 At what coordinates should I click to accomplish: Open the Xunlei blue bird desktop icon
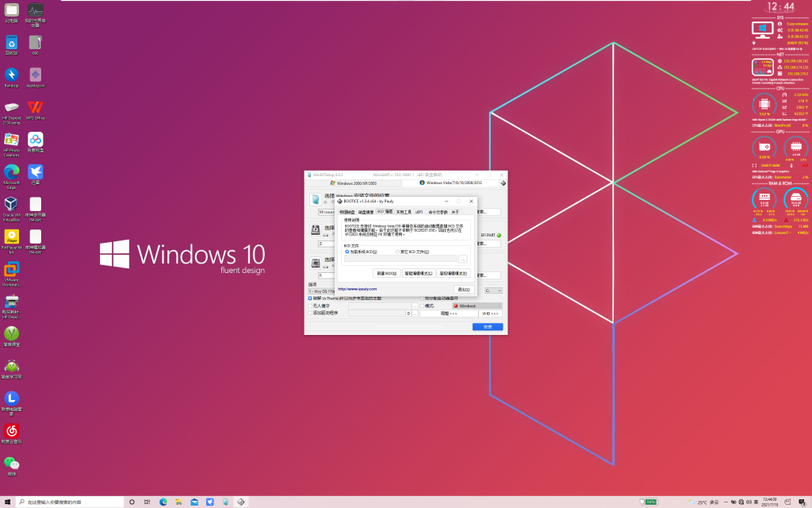tap(35, 174)
